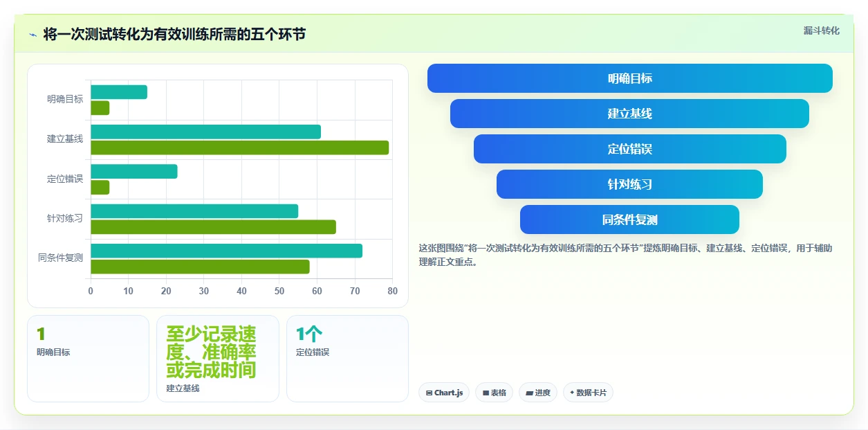
Task: Click the 建立基线 chart axis label
Action: pos(65,138)
